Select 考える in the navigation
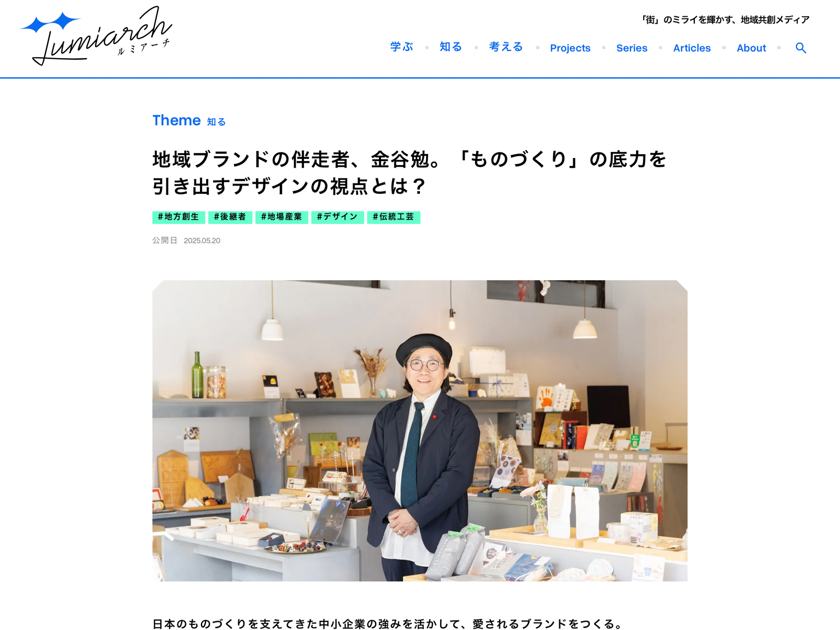The image size is (840, 630). pyautogui.click(x=506, y=47)
